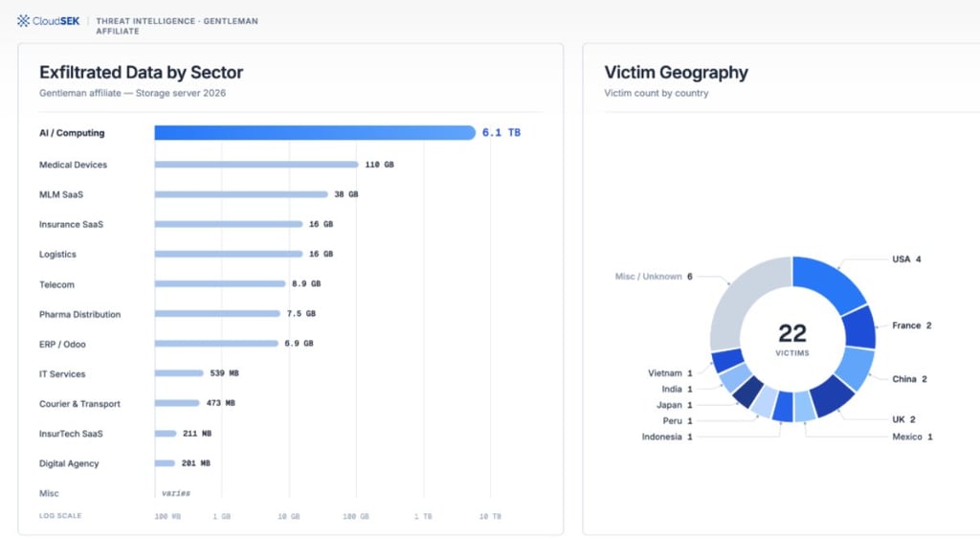This screenshot has width=980, height=539.
Task: Click the 'Indonesia 1' legend label
Action: 667,438
